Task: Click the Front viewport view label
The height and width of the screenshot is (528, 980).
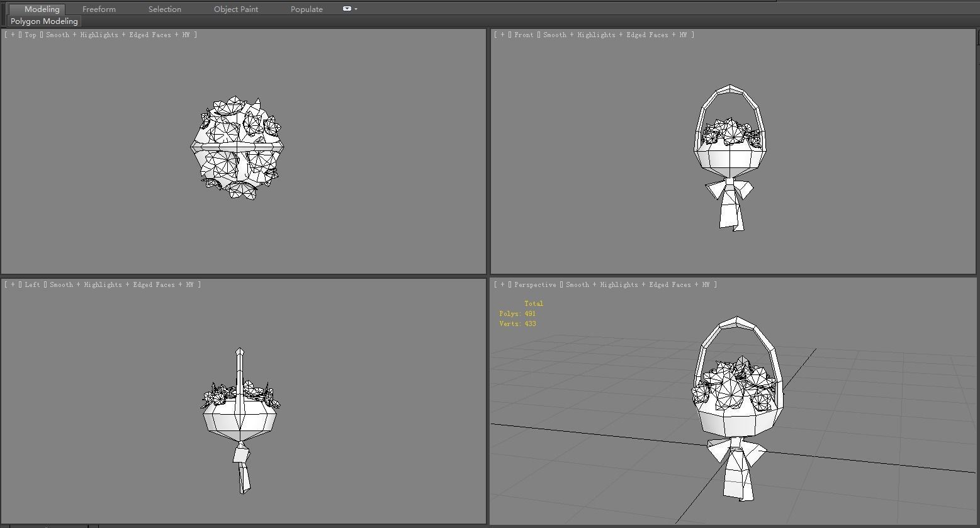Action: (x=524, y=35)
